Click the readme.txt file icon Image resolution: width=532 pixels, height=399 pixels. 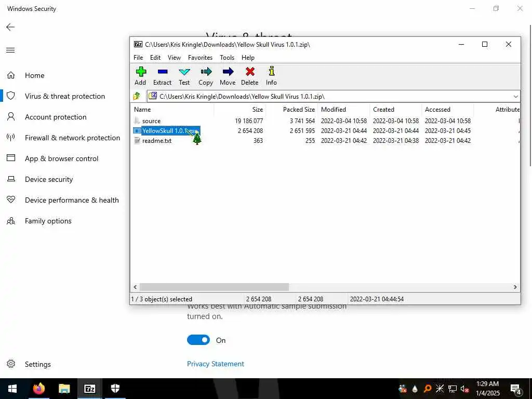[137, 140]
